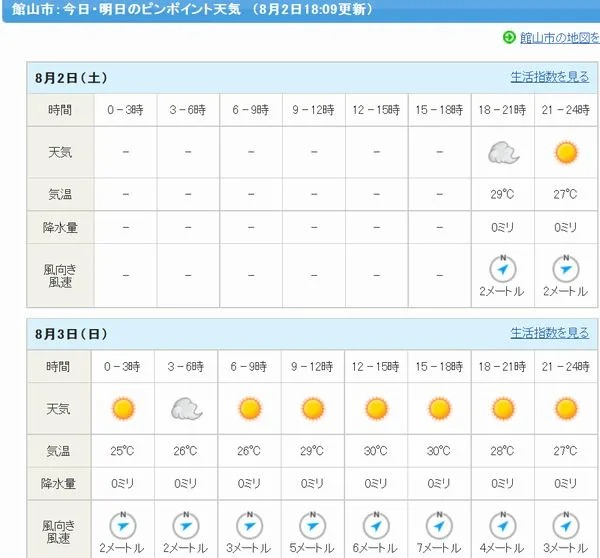Image resolution: width=600 pixels, height=558 pixels.
Task: Click sunny icon for 8月3日 6-9時
Action: (x=250, y=408)
